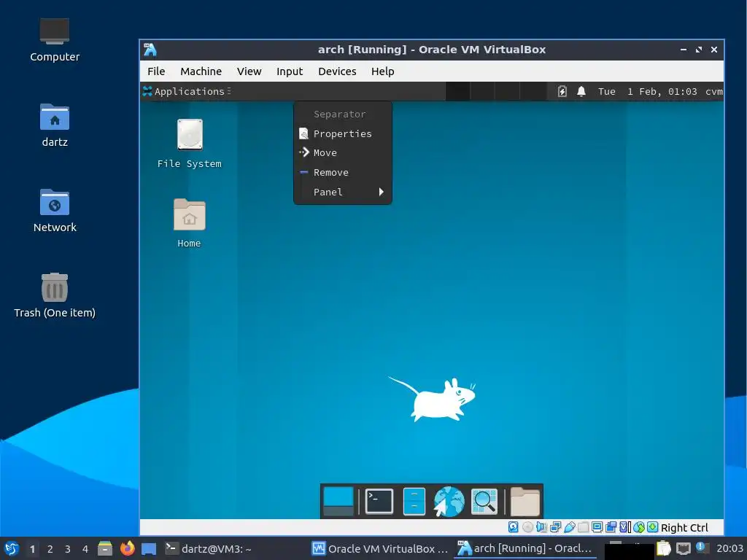This screenshot has height=560, width=747.
Task: Launch the terminal from the guest dock
Action: pyautogui.click(x=379, y=502)
